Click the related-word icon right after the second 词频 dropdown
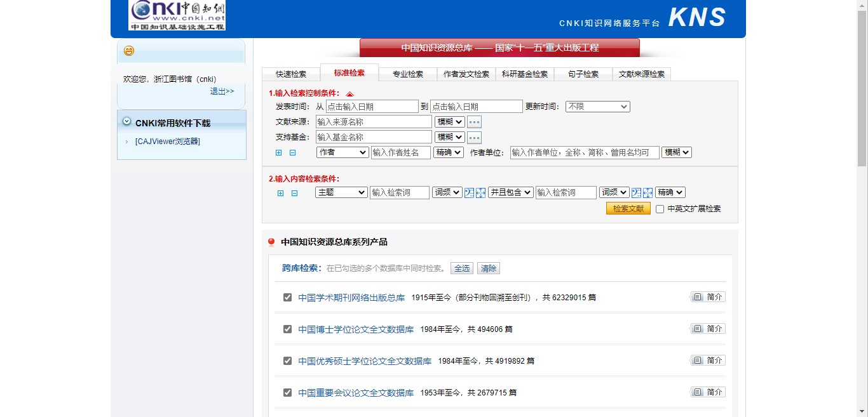 pyautogui.click(x=636, y=193)
